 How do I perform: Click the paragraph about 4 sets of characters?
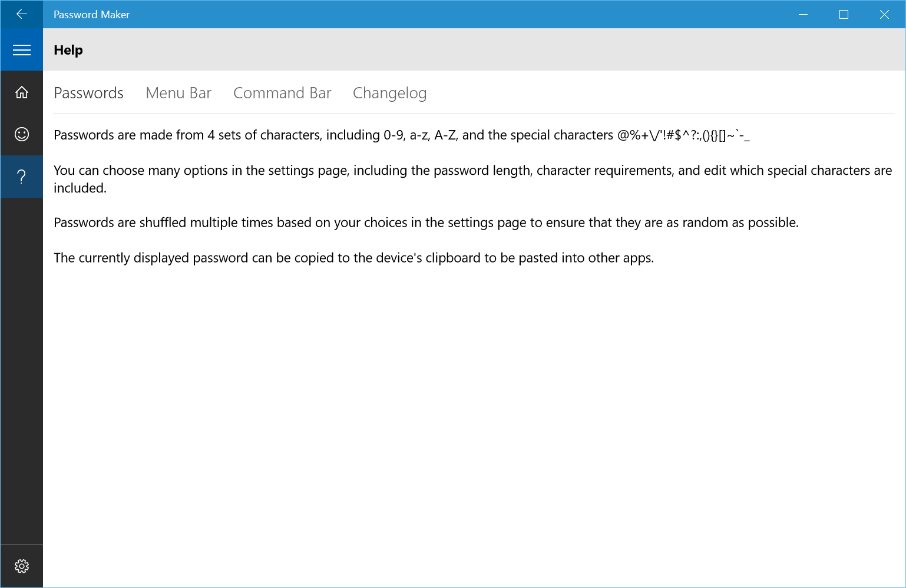tap(401, 135)
